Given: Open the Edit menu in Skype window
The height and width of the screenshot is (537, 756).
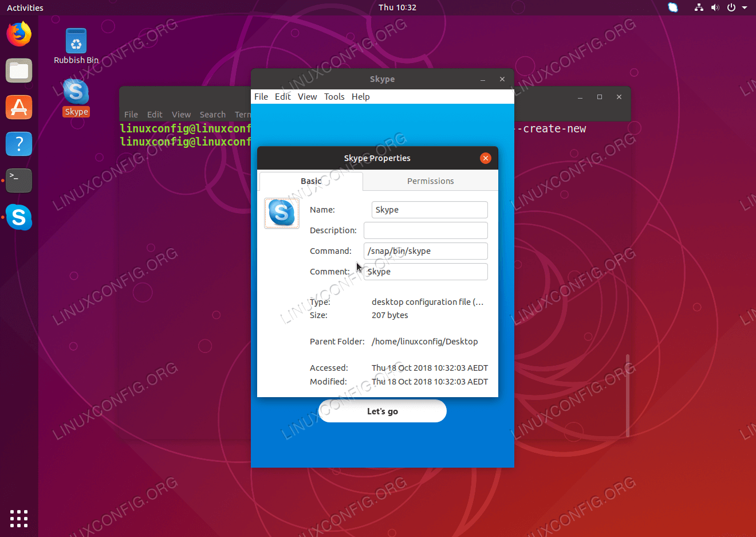Looking at the screenshot, I should (x=283, y=96).
